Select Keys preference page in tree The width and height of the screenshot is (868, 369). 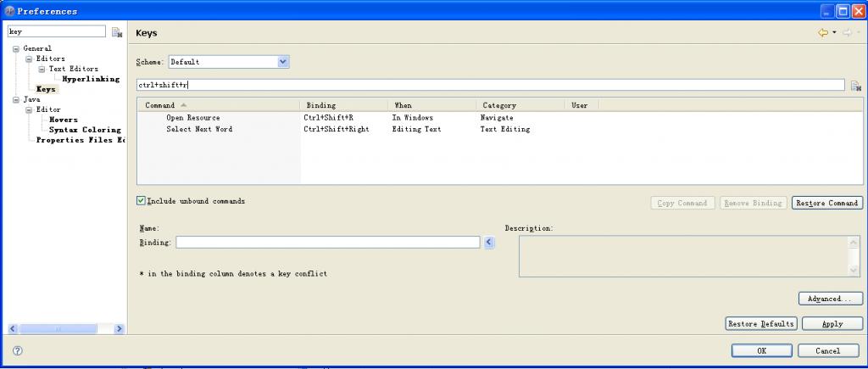[46, 89]
